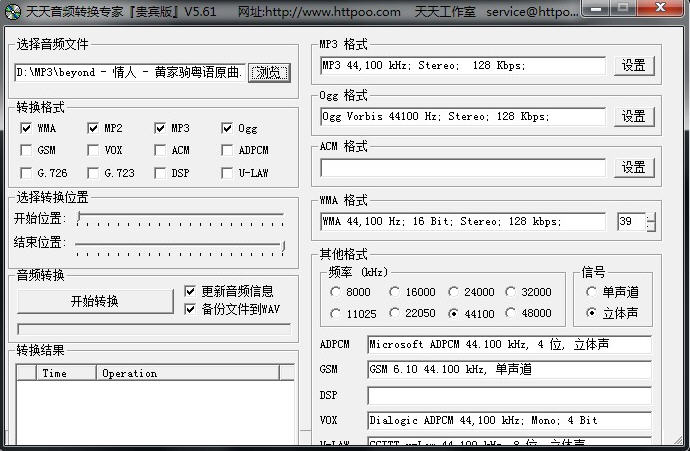Viewport: 690px width, 451px height.
Task: Open Ogg 格式 设置 button
Action: (633, 116)
